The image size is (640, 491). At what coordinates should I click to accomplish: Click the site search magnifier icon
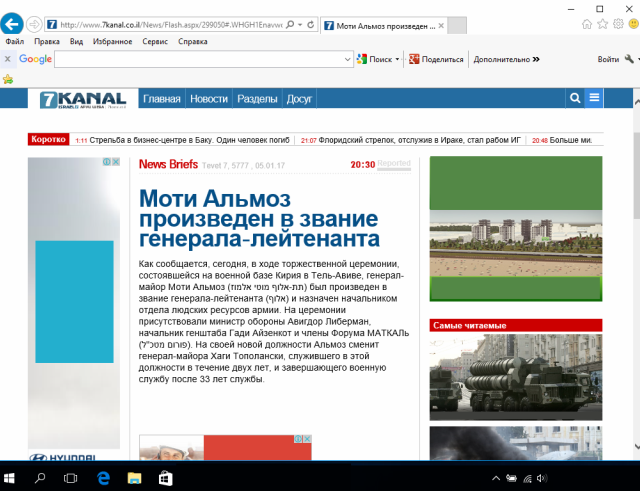tap(575, 98)
